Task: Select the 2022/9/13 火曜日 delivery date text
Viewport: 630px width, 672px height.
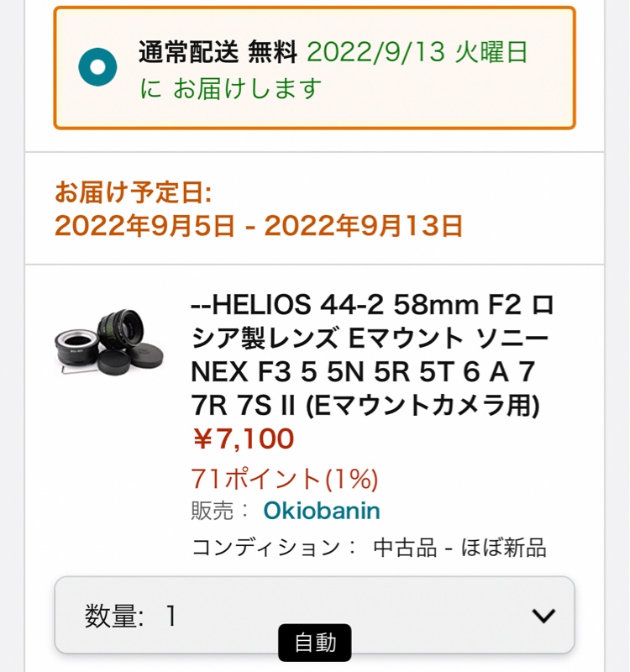Action: [417, 52]
